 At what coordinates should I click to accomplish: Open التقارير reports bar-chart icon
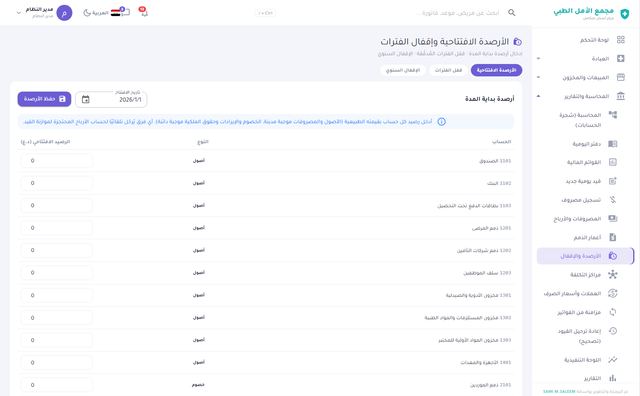click(x=613, y=378)
